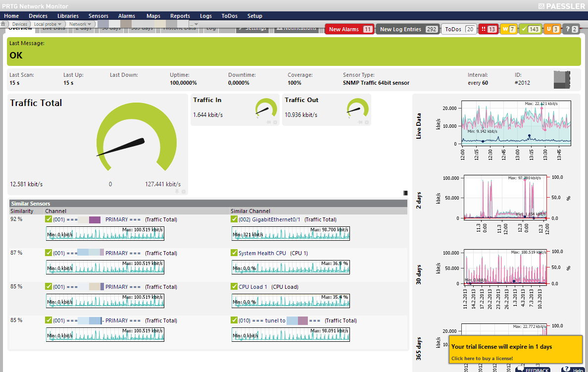588x372 pixels.
Task: Click the New Log Entries button
Action: pos(408,29)
